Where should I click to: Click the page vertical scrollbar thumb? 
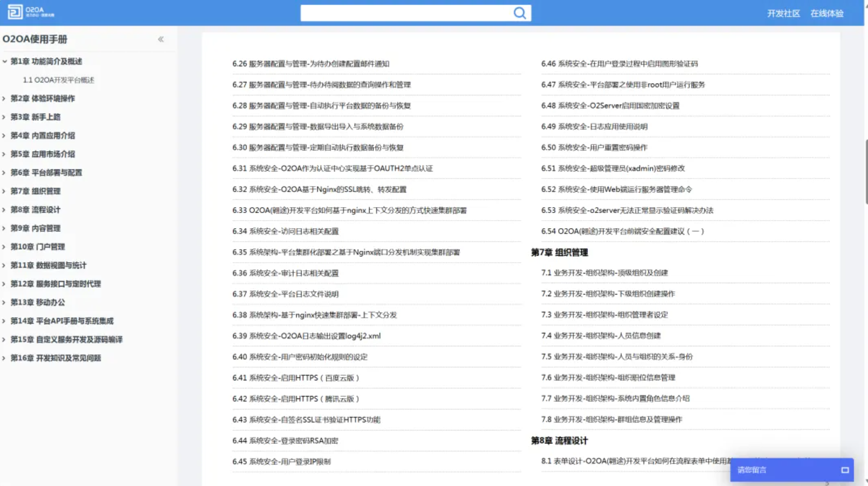coord(866,172)
